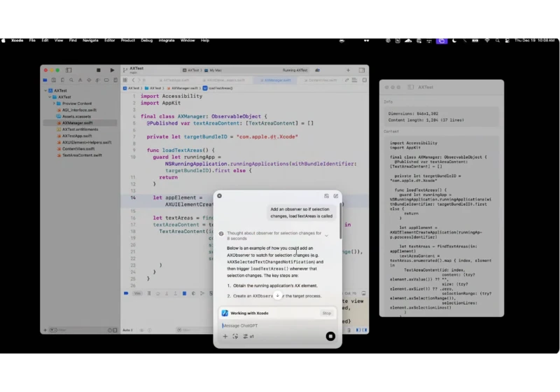Image resolution: width=560 pixels, height=392 pixels.
Task: Collapse the AXTest group folder
Action: click(x=50, y=97)
